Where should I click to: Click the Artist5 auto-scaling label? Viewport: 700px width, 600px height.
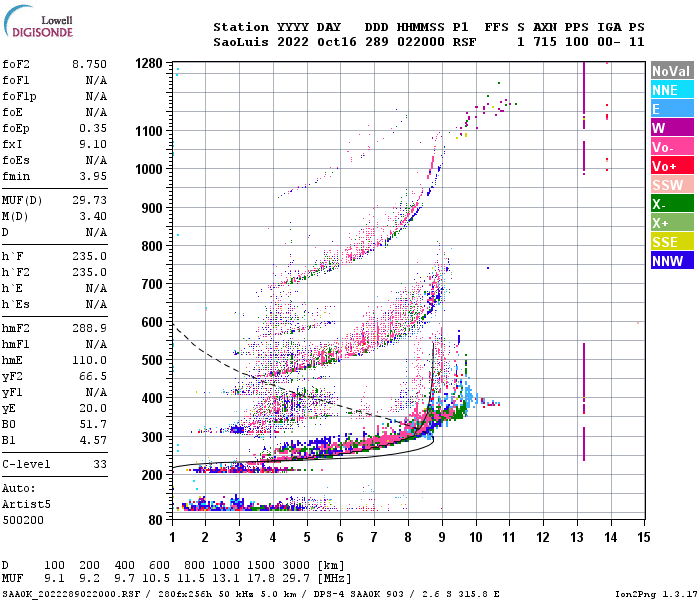tap(26, 504)
